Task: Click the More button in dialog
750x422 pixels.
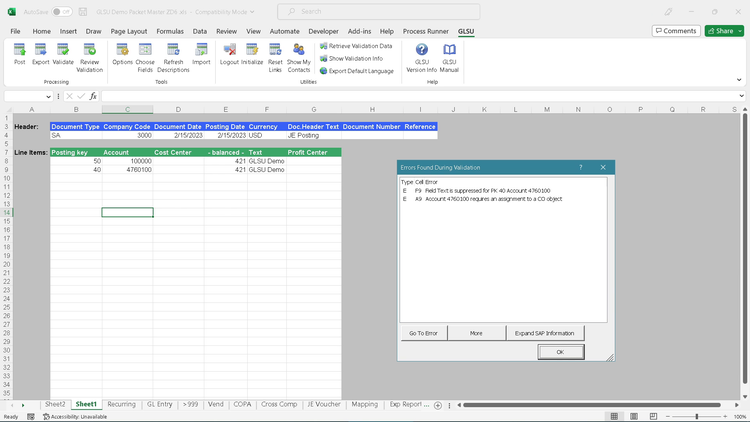Action: click(476, 333)
